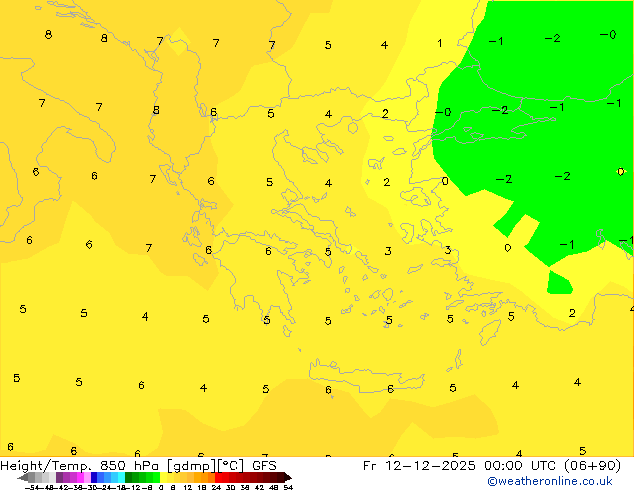The image size is (634, 490).
Task: Click the '12' label on the color scale
Action: [188, 487]
